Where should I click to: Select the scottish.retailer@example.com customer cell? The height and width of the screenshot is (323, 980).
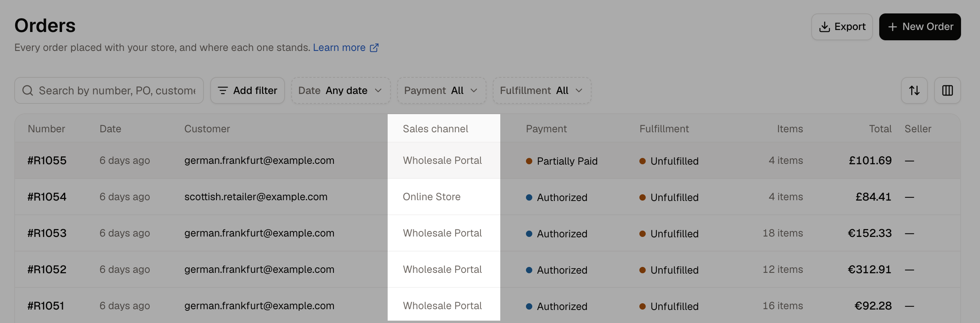256,197
